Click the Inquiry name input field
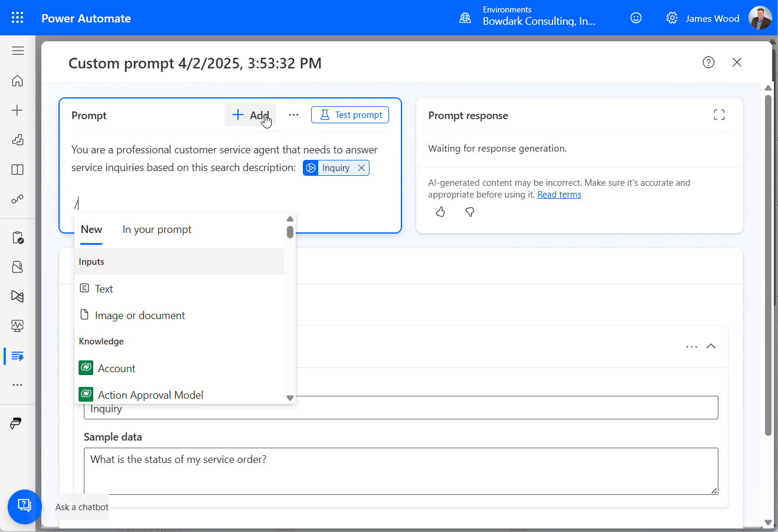Viewport: 778px width, 532px height. (x=401, y=408)
